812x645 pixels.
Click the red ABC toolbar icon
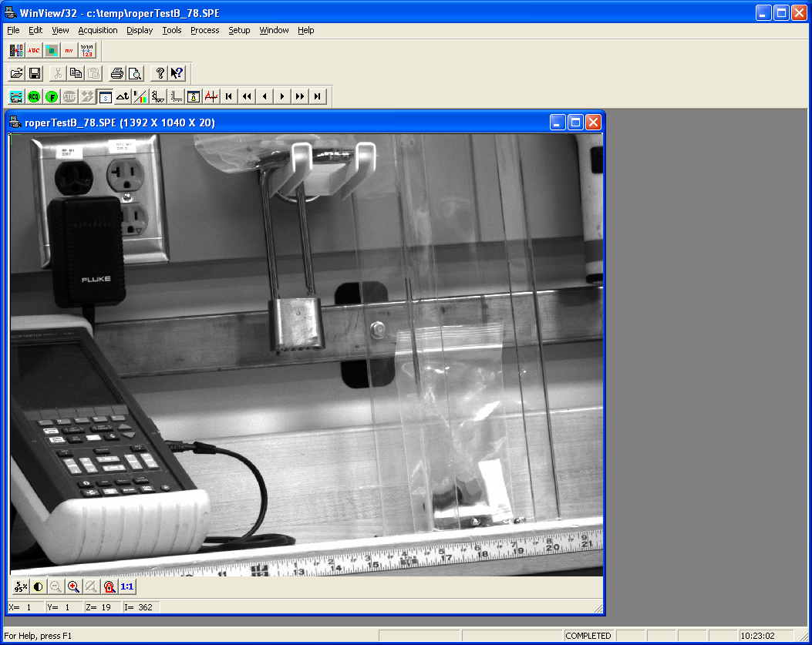click(x=34, y=51)
